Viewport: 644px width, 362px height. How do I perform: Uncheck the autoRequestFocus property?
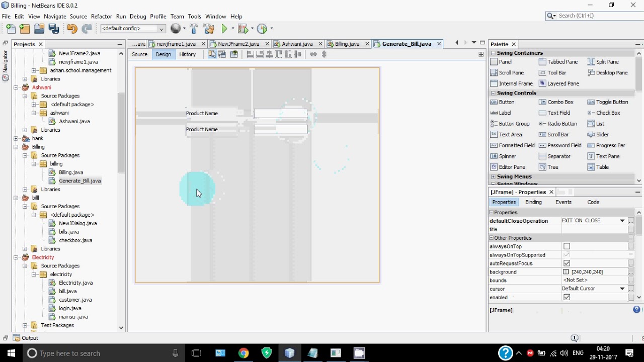pos(567,263)
